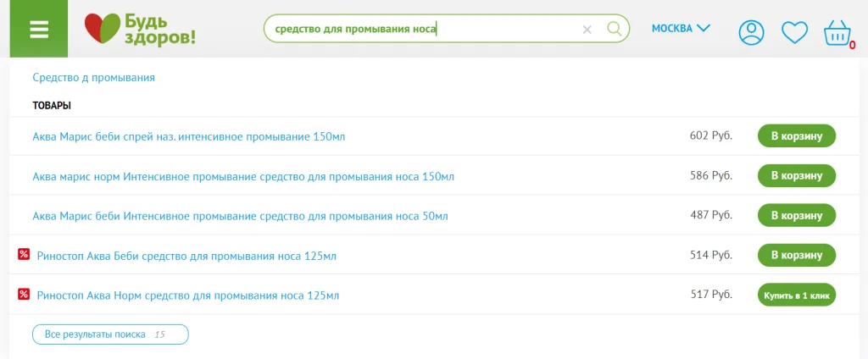
Task: Open Аква марис норм 150мл product
Action: tap(242, 176)
